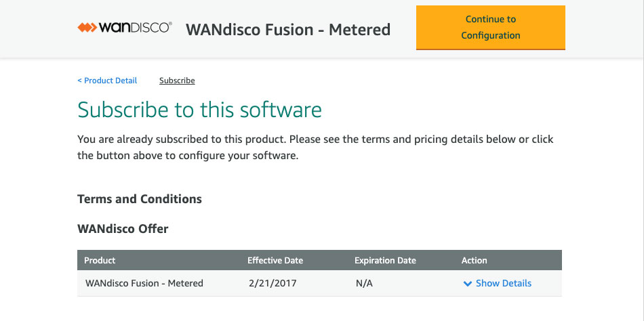Click the Effective Date column header
The height and width of the screenshot is (321, 644).
tap(275, 260)
